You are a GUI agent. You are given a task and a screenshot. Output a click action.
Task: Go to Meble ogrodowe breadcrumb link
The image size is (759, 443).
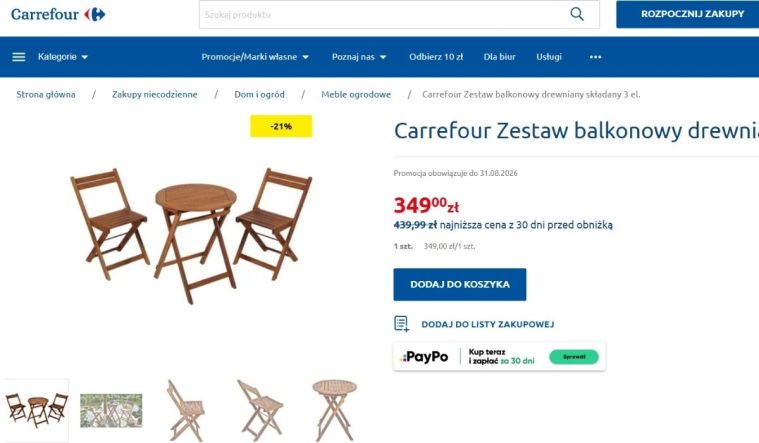pyautogui.click(x=356, y=94)
